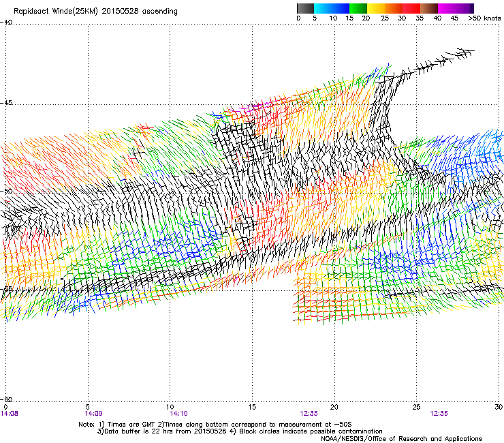Click the '25' longitude axis label
This screenshot has height=443, width=504.
pyautogui.click(x=416, y=407)
